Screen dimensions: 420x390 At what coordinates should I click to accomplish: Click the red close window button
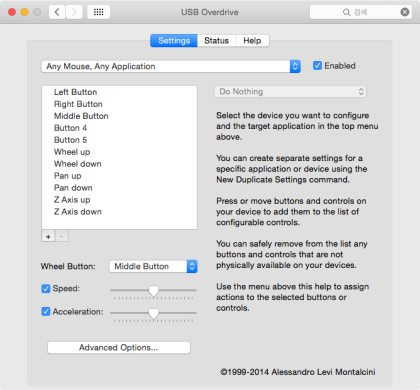tap(12, 12)
